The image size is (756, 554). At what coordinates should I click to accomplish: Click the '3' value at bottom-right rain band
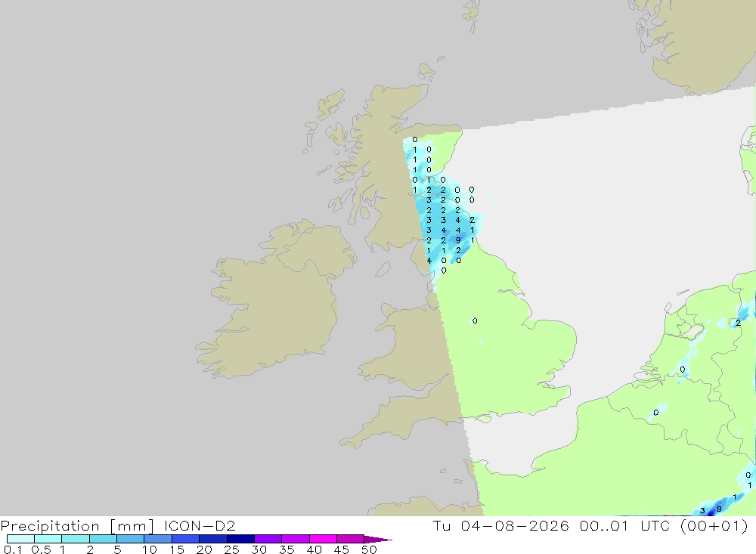(702, 511)
